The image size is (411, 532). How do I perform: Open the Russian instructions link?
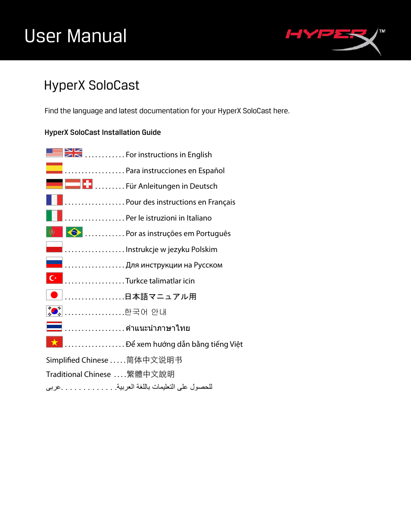coord(174,265)
